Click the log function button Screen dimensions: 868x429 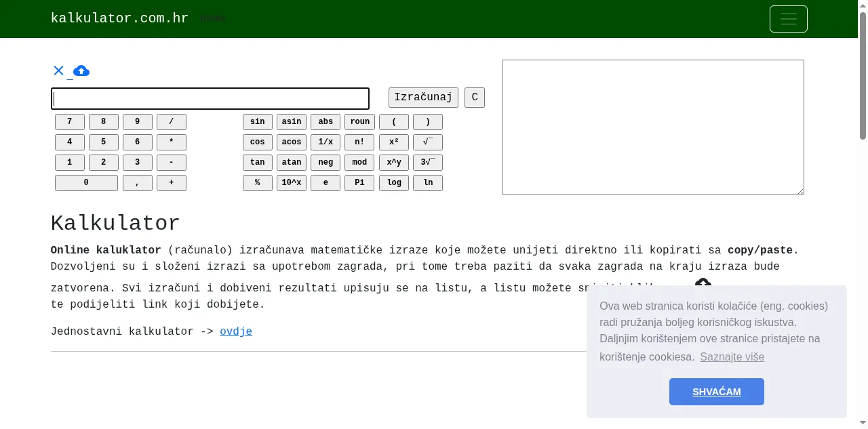coord(394,183)
